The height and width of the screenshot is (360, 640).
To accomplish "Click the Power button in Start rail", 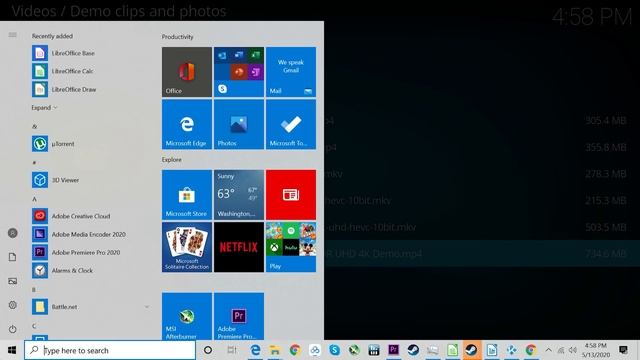I will click(x=13, y=329).
